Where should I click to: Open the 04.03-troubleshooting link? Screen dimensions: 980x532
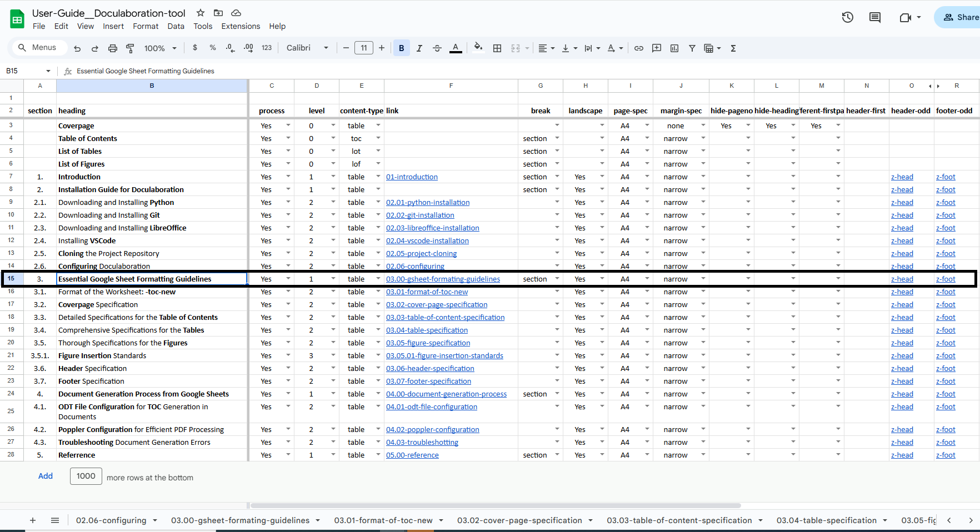(x=422, y=442)
